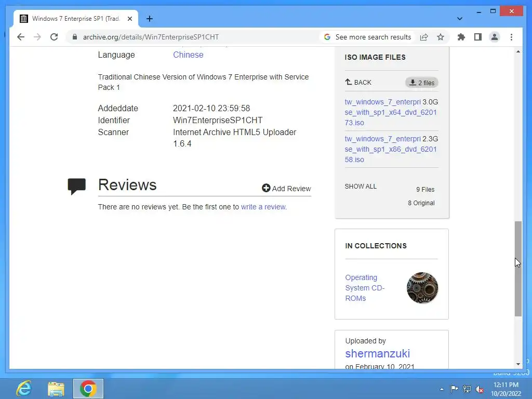
Task: Launch Internet Explorer from the taskbar
Action: (24, 389)
